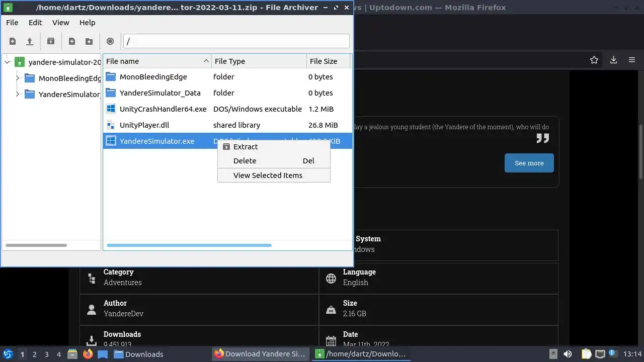Launch Firefox from taskbar quicklaunch icon
The width and height of the screenshot is (644, 362).
(x=88, y=354)
